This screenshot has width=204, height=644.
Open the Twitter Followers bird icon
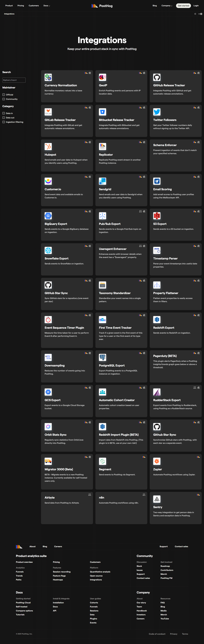[x=157, y=112]
